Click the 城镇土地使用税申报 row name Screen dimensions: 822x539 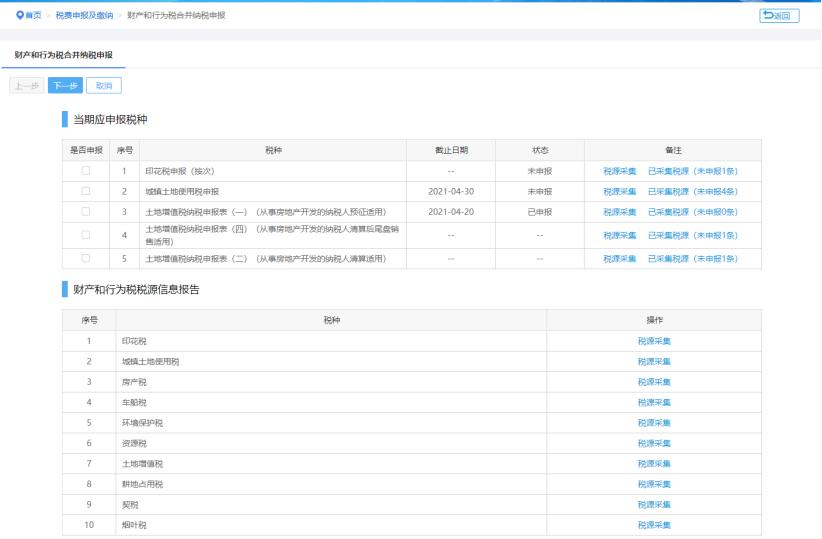click(x=182, y=192)
